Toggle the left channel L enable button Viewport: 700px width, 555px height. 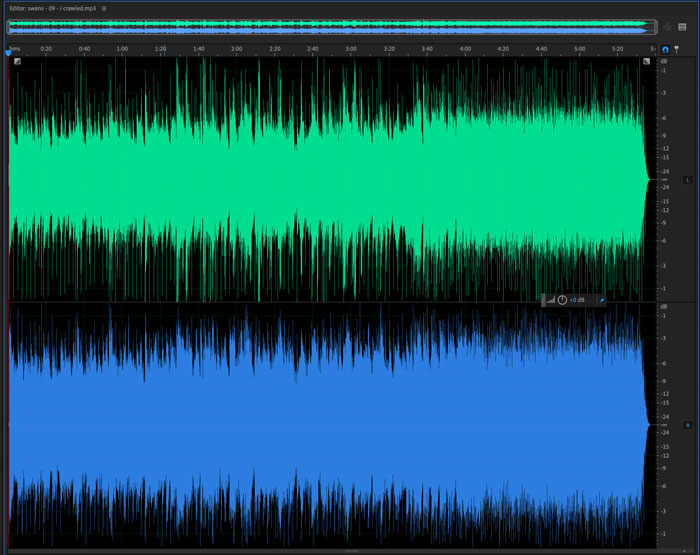pos(688,180)
